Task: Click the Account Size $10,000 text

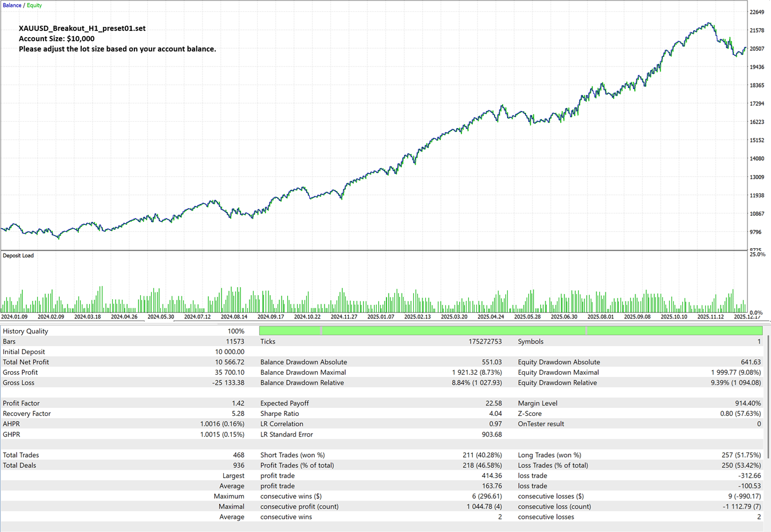Action: (57, 39)
